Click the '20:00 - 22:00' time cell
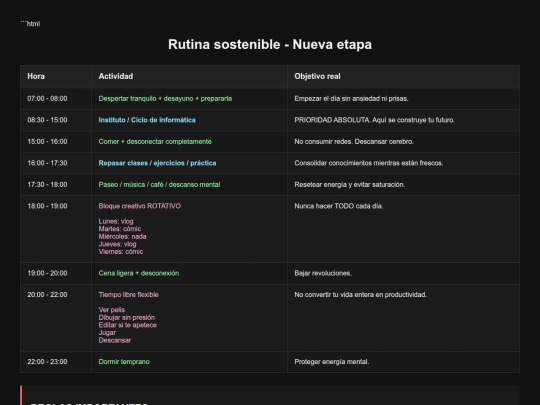This screenshot has height=405, width=540. point(47,294)
